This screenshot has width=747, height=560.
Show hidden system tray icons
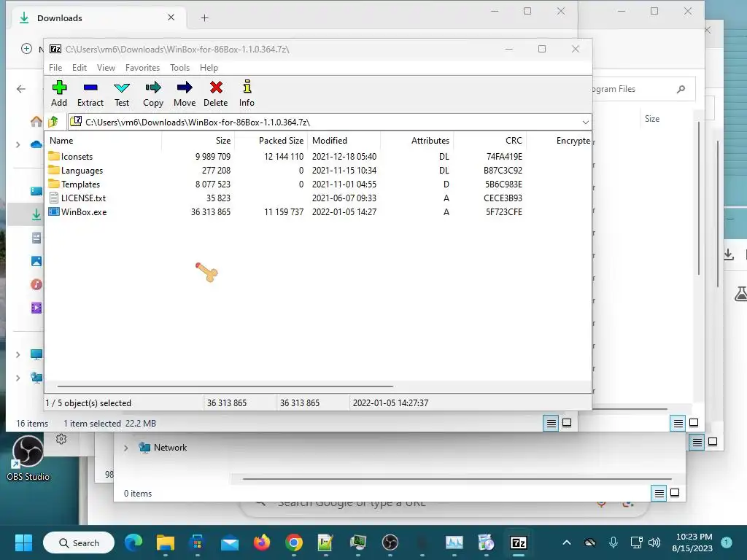pyautogui.click(x=566, y=542)
